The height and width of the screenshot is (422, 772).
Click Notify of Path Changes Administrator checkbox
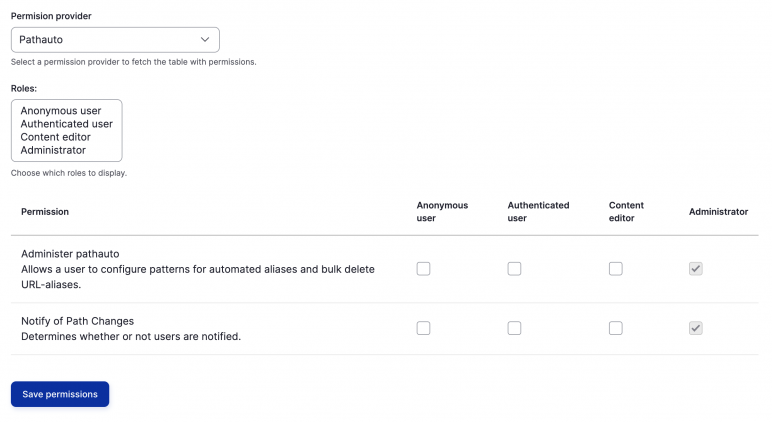pos(696,328)
